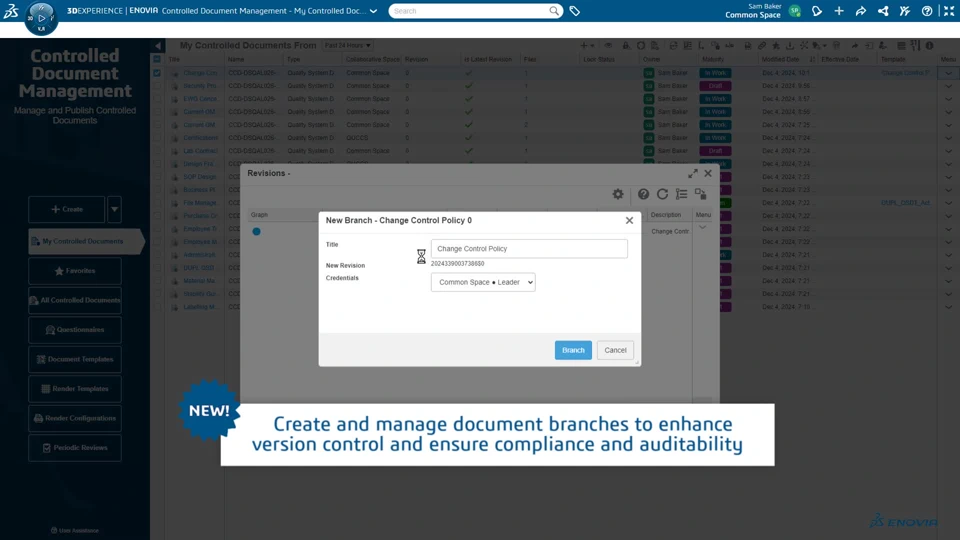This screenshot has width=960, height=540.
Task: Click the information icon in documents toolbar
Action: coord(929,46)
